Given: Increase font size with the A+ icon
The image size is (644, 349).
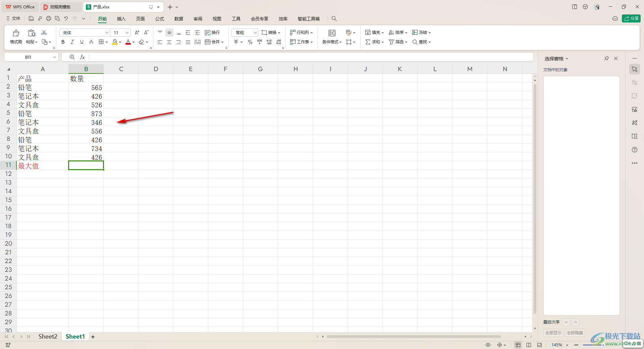Looking at the screenshot, I should click(137, 33).
